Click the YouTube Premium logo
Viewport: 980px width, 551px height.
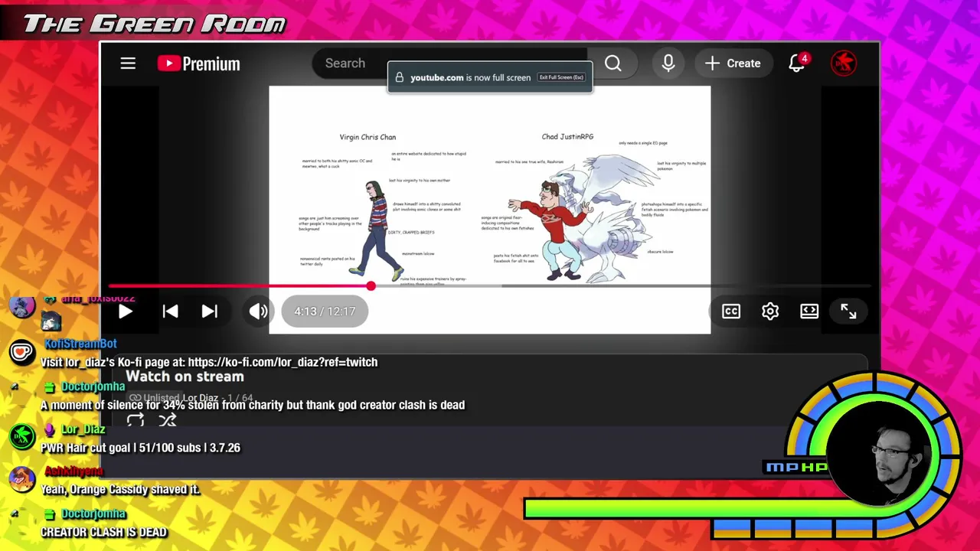(199, 64)
